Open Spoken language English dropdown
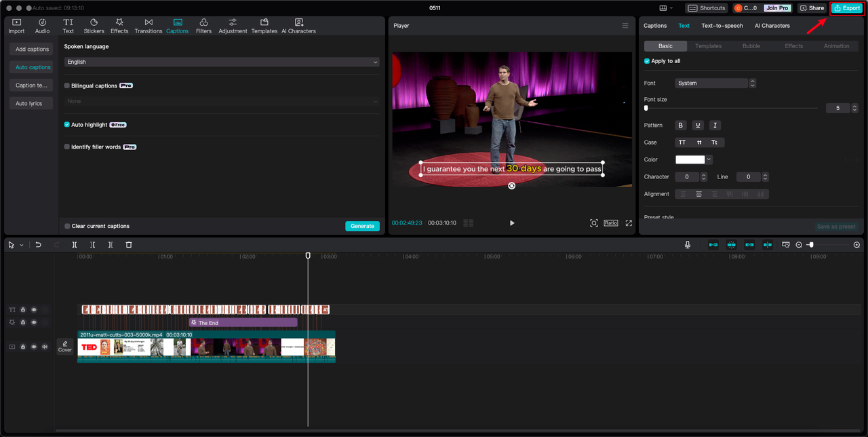 pos(222,62)
